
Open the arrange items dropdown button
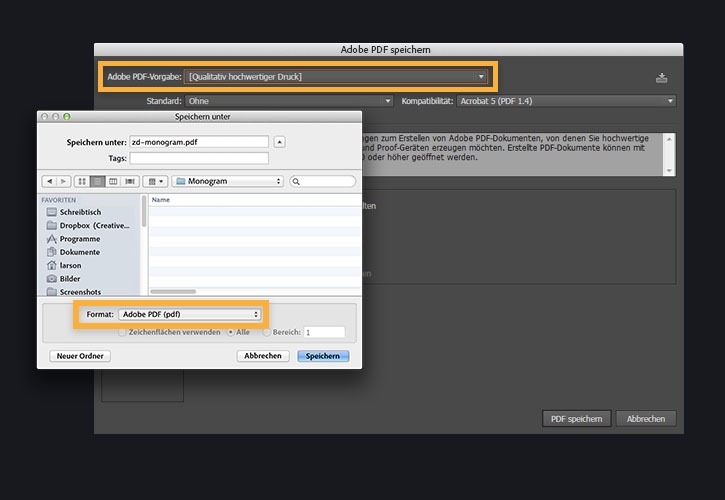pyautogui.click(x=155, y=181)
